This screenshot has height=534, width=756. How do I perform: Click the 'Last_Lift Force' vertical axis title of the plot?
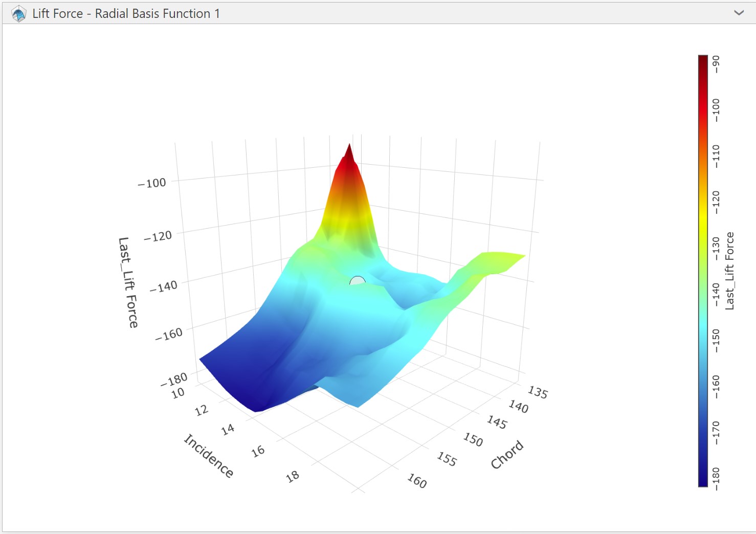tap(128, 282)
